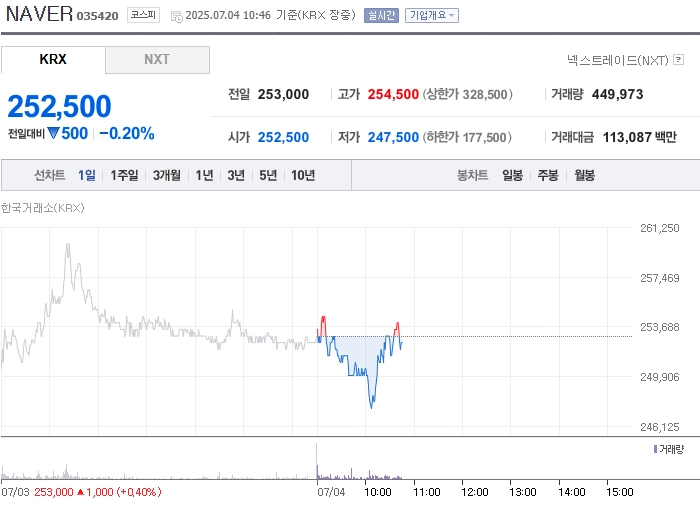Click the 시가 value 252,500
Viewport: 700px width, 515px height.
(283, 137)
